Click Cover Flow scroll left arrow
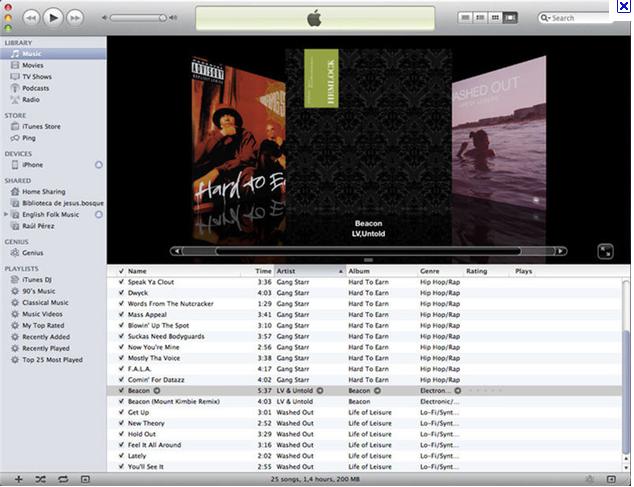 [x=177, y=251]
